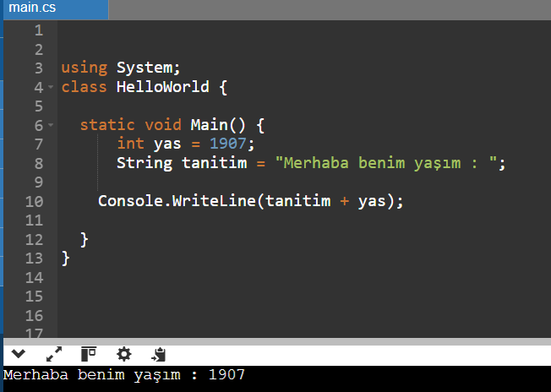Viewport: 551px width, 392px height.
Task: Click the closing brace on line 12
Action: point(84,240)
